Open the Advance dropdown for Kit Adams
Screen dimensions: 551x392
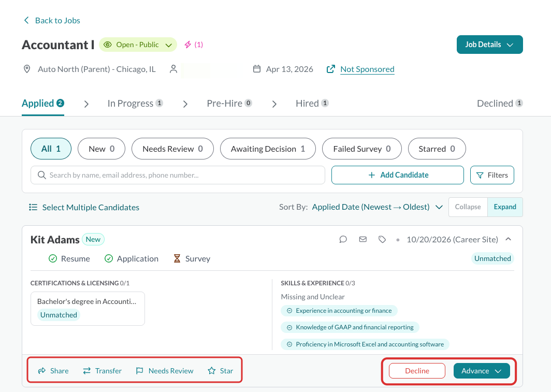pos(482,371)
